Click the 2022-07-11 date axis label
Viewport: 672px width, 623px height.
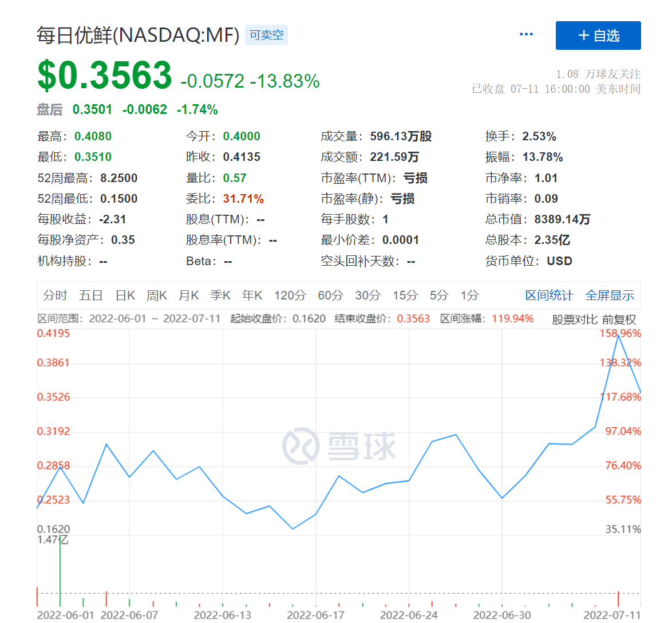point(612,615)
